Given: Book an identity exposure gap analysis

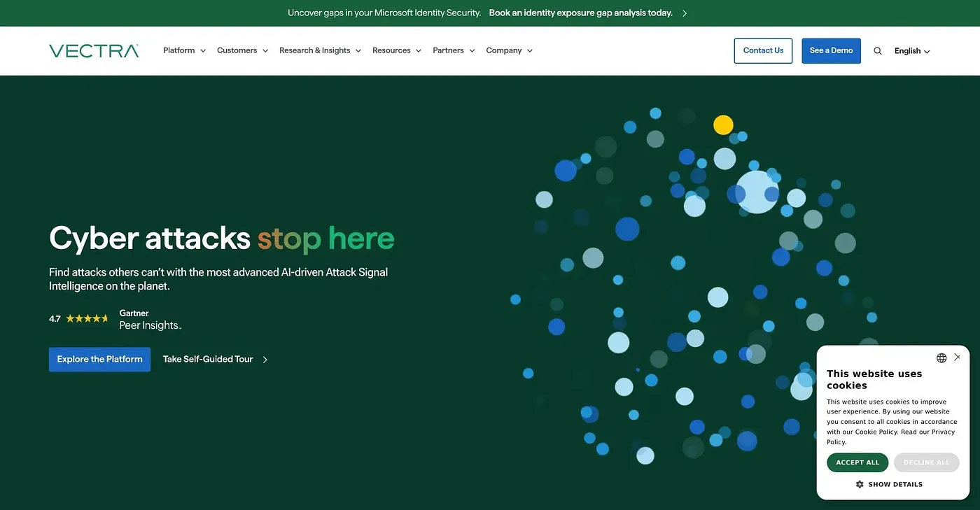Looking at the screenshot, I should click(x=581, y=13).
